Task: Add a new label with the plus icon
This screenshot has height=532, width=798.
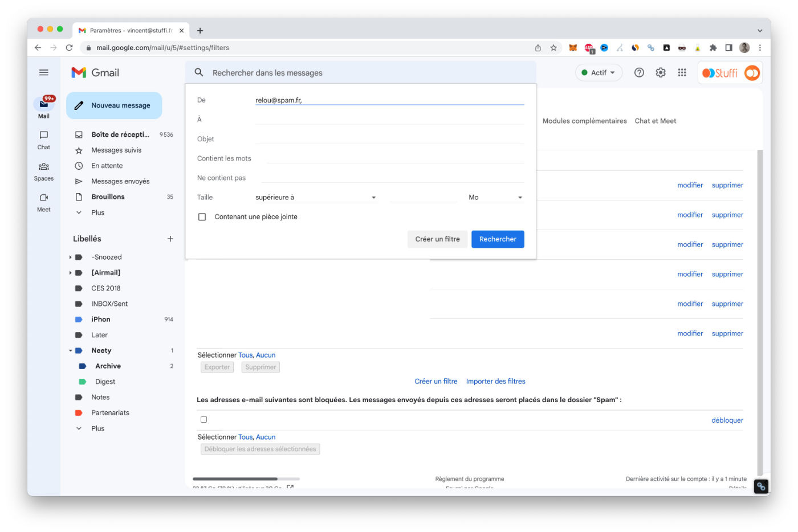Action: [x=170, y=239]
